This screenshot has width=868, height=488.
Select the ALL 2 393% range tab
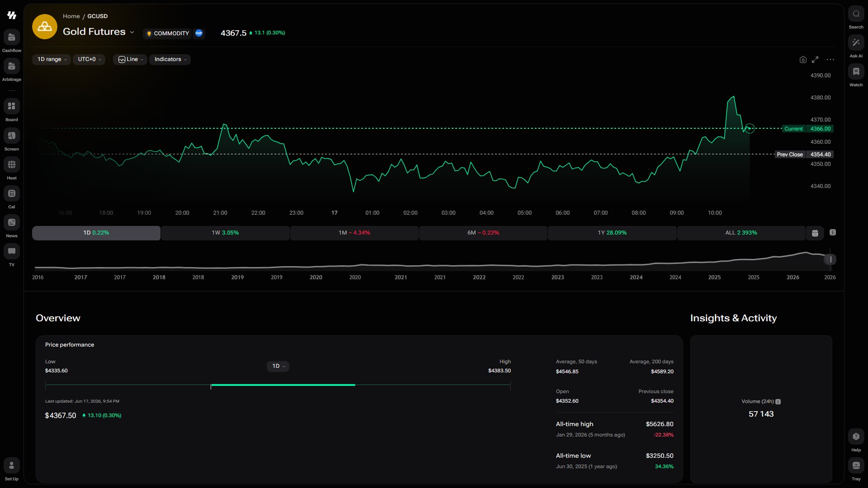[x=741, y=233]
